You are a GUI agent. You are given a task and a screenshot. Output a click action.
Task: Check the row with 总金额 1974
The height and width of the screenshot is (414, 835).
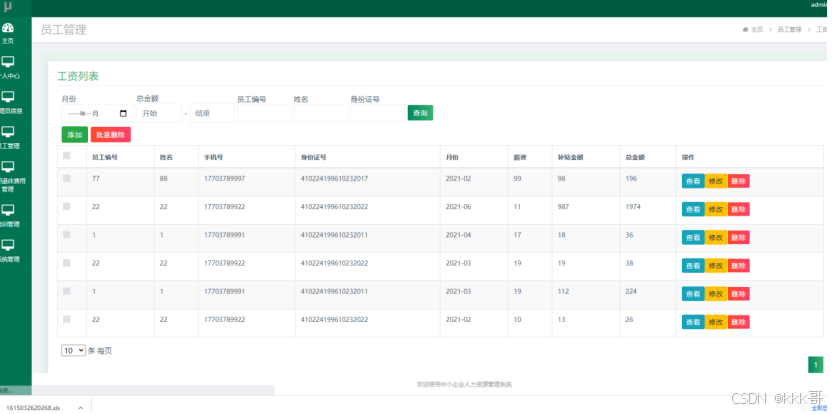67,206
